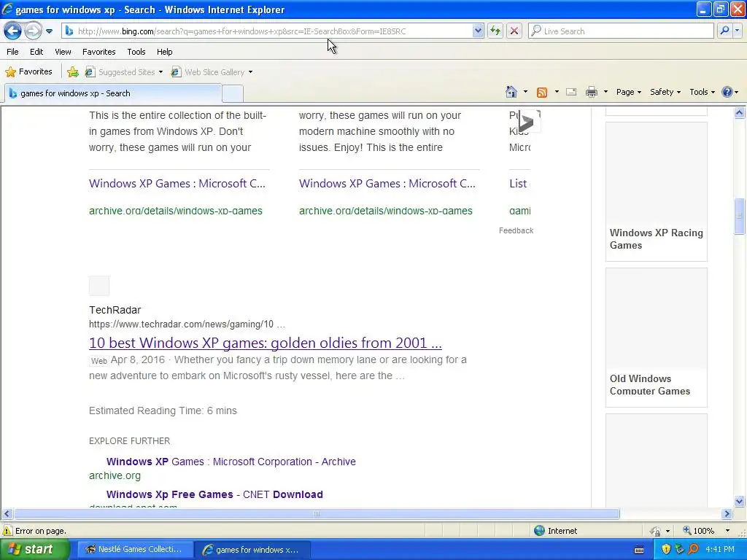Click the on-screen keyboard tray icon

(639, 550)
